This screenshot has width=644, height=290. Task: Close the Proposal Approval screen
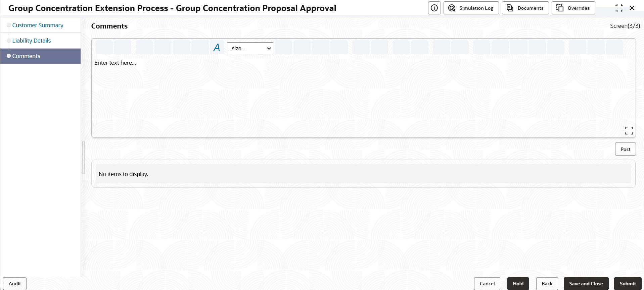[x=632, y=8]
